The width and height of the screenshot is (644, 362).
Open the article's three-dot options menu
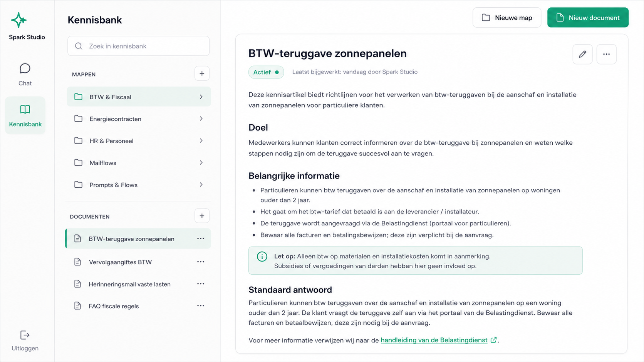click(606, 54)
